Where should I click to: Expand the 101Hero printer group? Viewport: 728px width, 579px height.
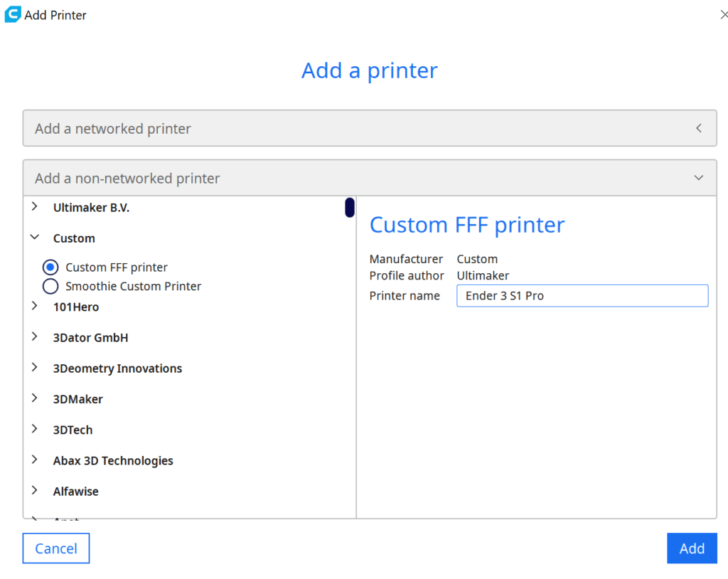pyautogui.click(x=34, y=307)
